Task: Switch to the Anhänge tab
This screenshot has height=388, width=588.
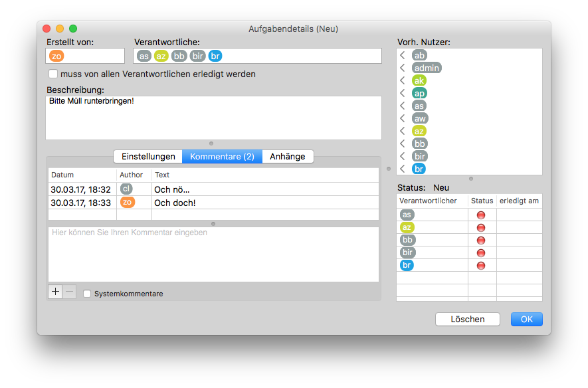Action: 288,156
